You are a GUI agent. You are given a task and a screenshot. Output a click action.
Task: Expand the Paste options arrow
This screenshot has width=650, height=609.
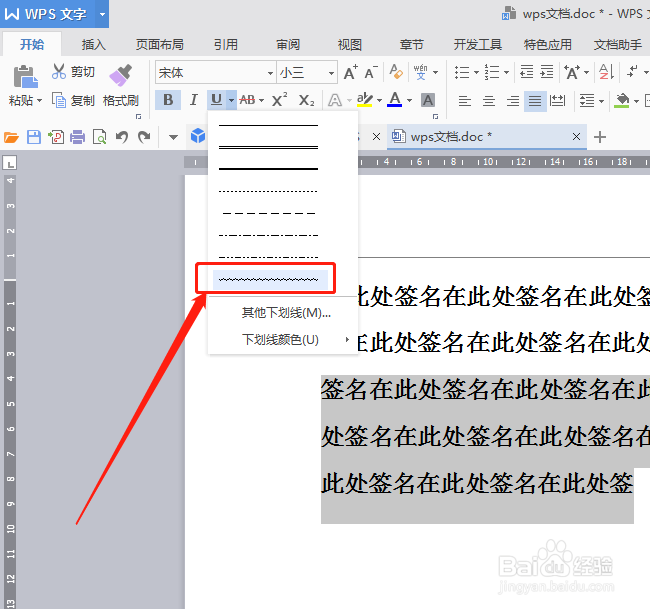tap(39, 101)
